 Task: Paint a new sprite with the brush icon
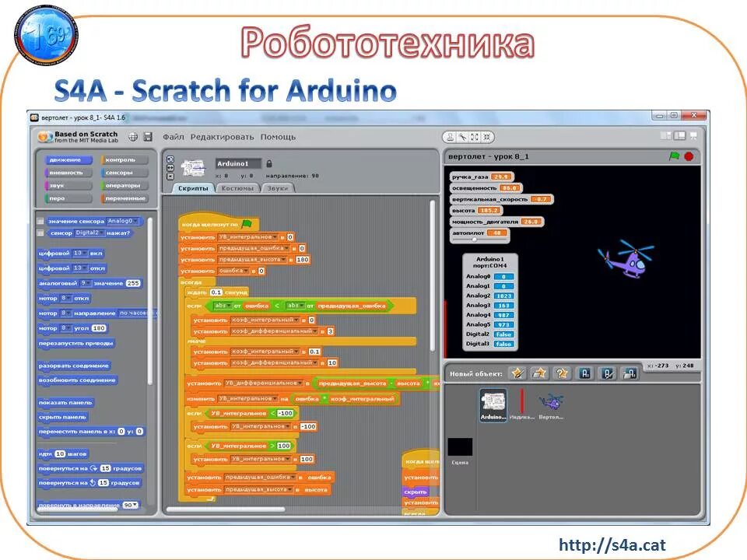(519, 373)
